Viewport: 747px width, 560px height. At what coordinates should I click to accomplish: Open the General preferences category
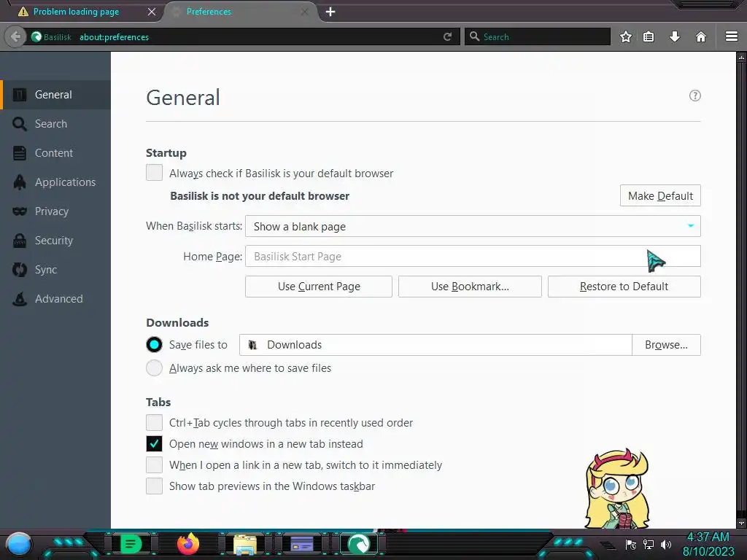pos(55,95)
